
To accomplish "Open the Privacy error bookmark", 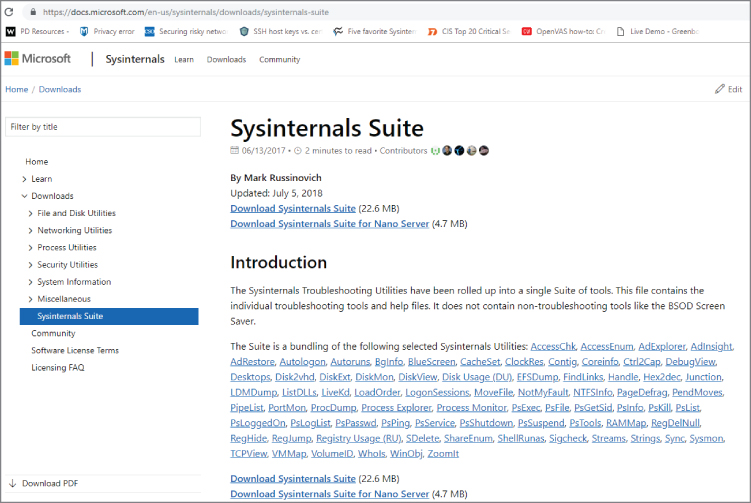I will coord(107,31).
